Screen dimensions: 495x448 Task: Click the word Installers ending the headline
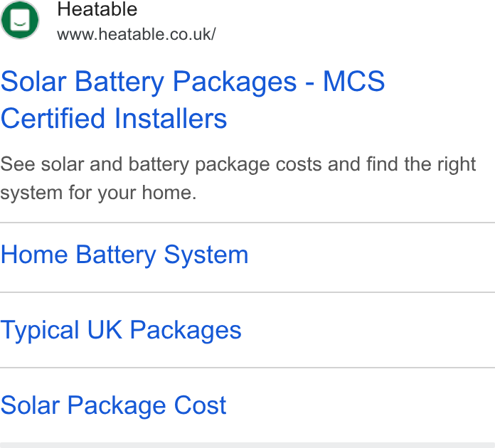[171, 118]
